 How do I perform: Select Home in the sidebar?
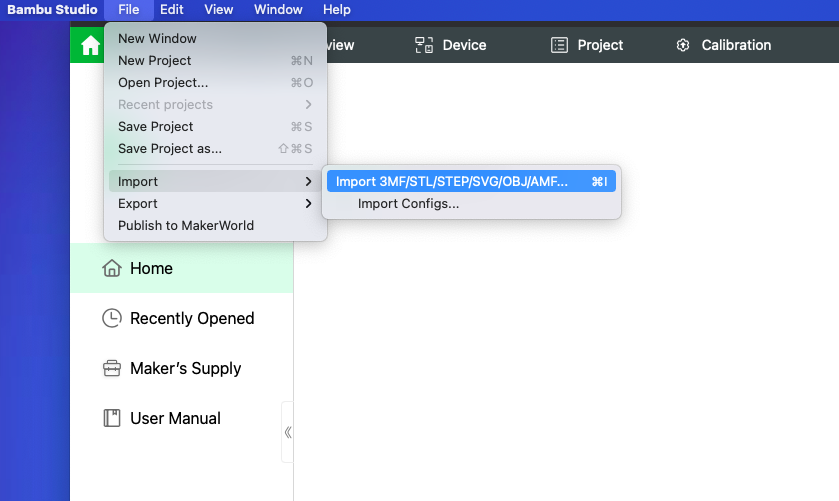182,268
